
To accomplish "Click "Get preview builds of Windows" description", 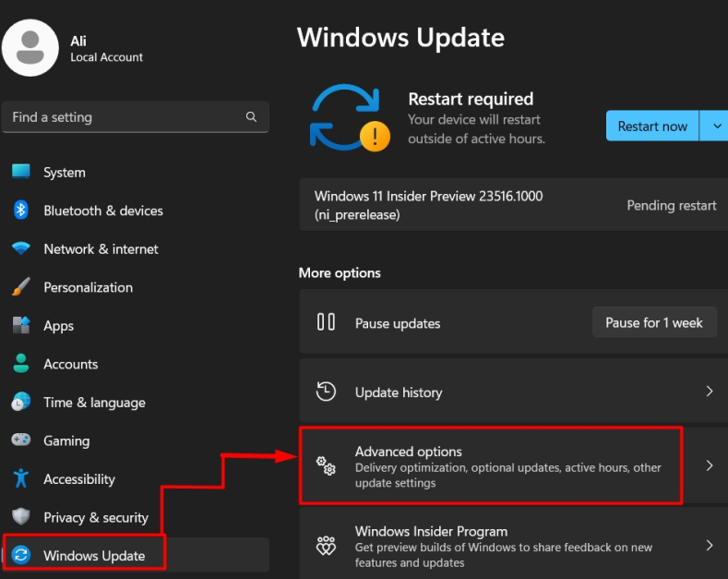I will [x=503, y=555].
